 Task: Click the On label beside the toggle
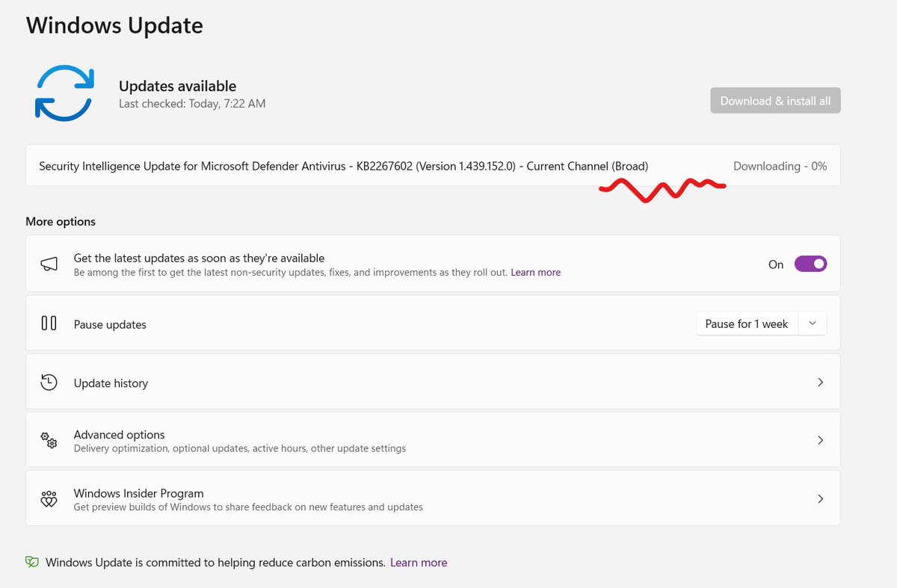pyautogui.click(x=776, y=264)
